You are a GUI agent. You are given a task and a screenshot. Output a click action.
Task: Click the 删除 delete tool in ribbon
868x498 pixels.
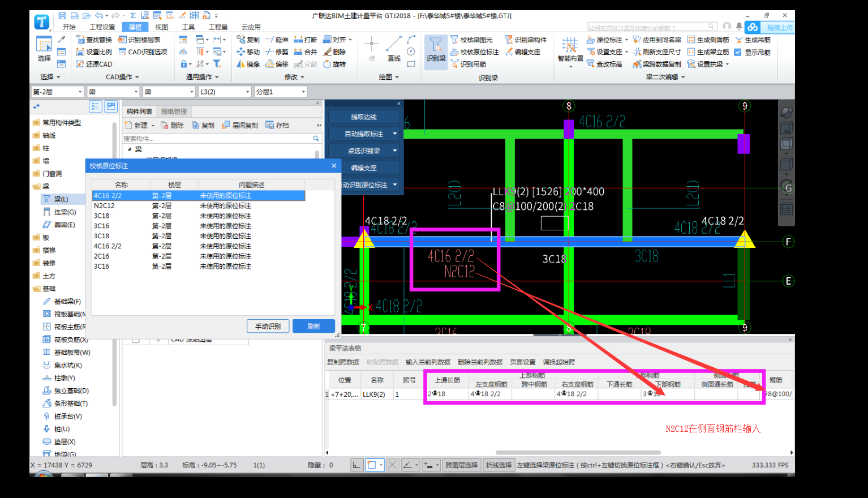click(334, 51)
